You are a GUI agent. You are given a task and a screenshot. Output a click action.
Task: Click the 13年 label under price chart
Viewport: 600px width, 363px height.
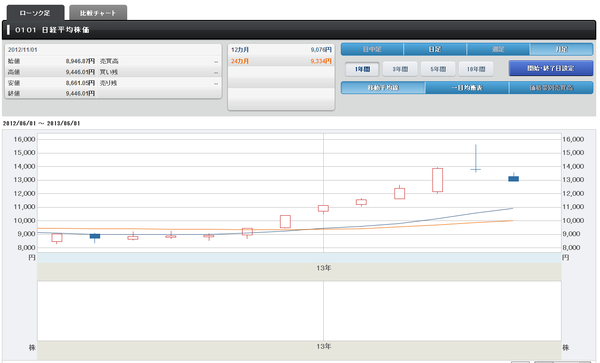click(x=323, y=268)
